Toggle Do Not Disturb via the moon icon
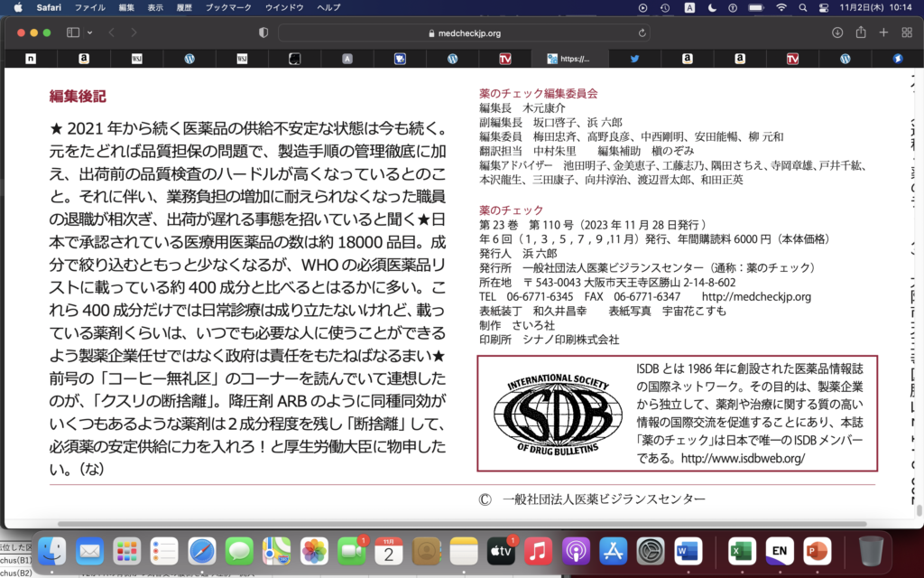924x578 pixels. point(711,9)
